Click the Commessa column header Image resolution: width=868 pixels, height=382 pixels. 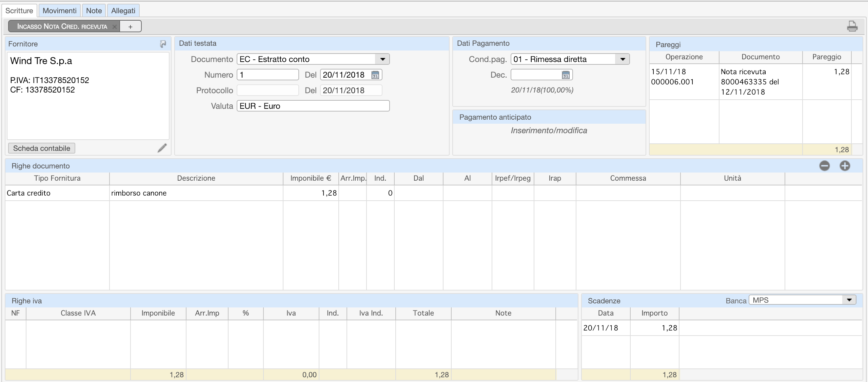point(628,178)
